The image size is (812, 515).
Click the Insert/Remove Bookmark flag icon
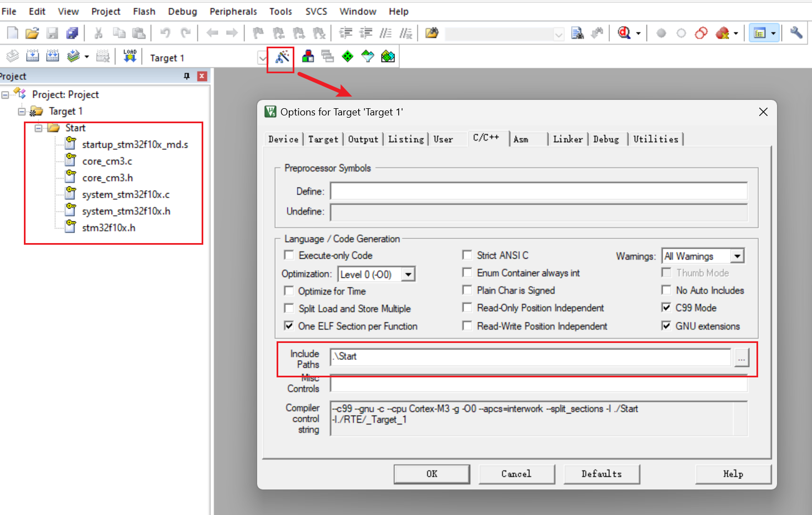258,33
